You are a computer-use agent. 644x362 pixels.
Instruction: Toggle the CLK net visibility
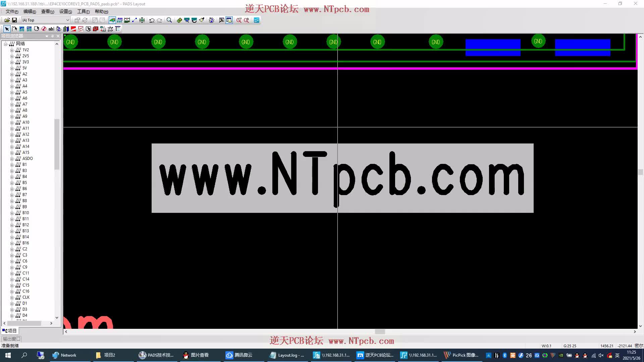(18, 297)
